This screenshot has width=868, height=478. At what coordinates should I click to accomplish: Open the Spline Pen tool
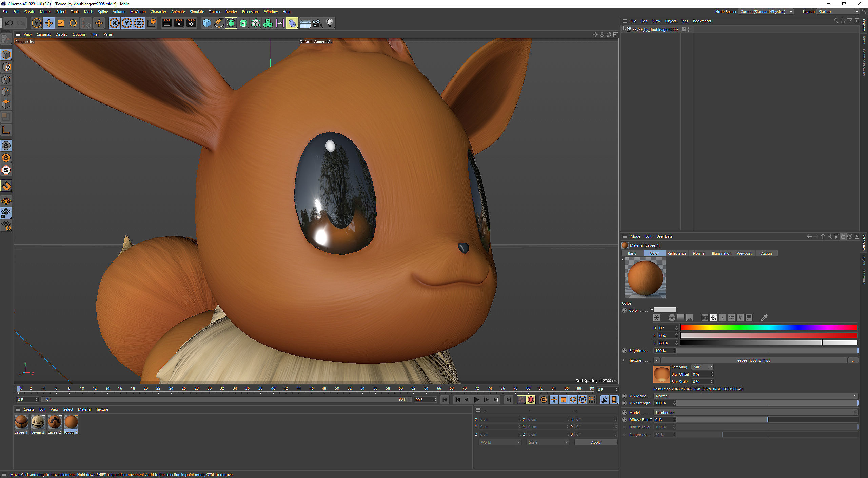coord(219,23)
